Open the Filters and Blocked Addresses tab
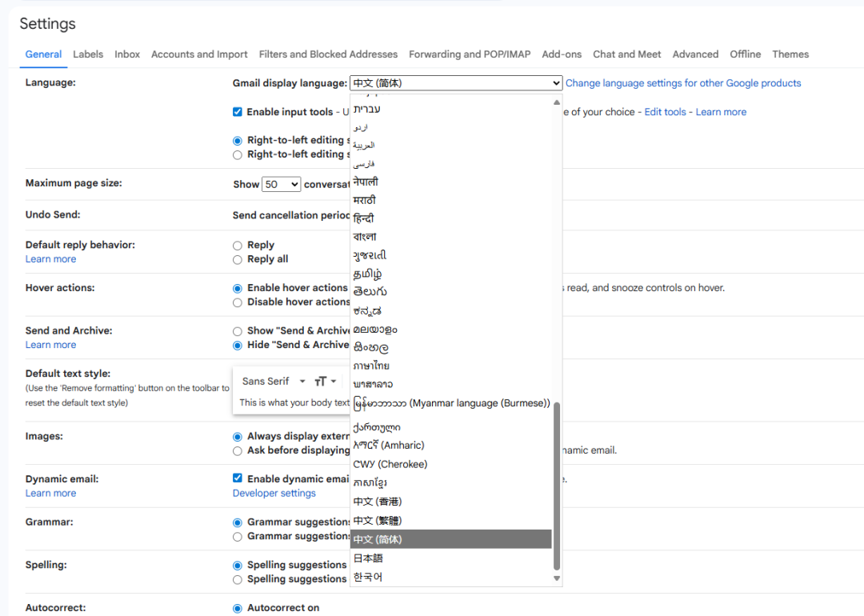864x616 pixels. coord(328,54)
